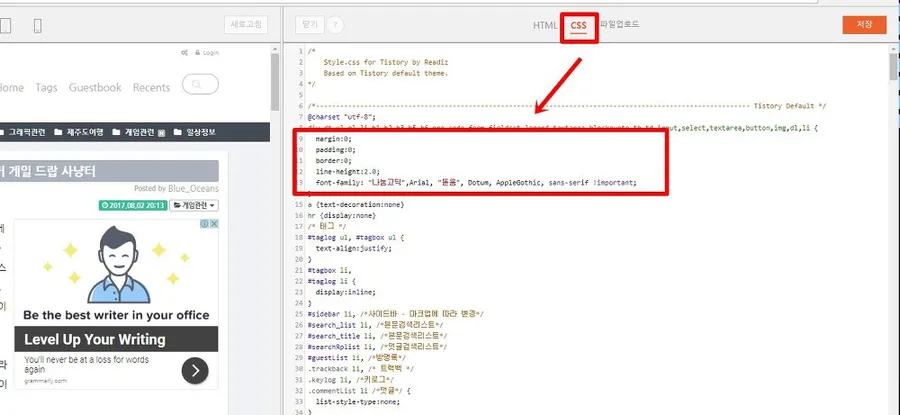Image resolution: width=900 pixels, height=415 pixels.
Task: Save changes with orange 저장 button
Action: (x=864, y=25)
